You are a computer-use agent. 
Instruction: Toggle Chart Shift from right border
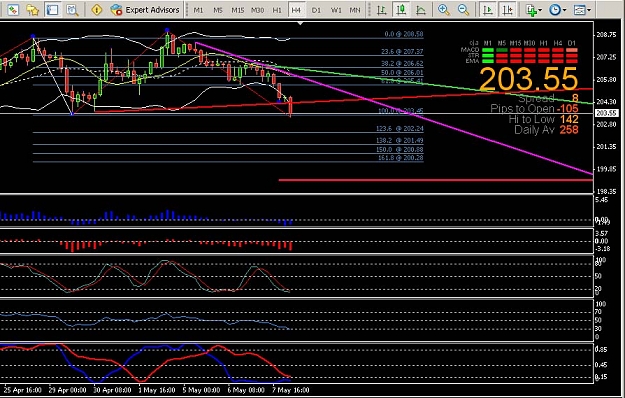[x=507, y=10]
